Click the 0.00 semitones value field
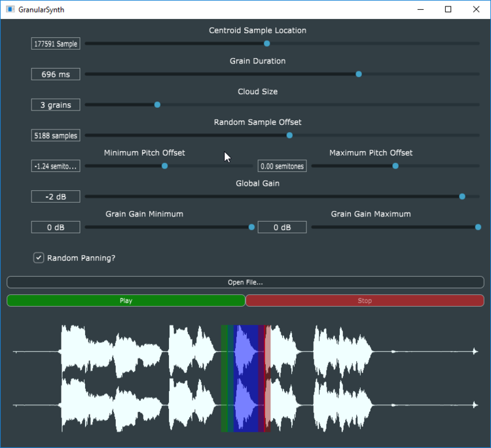Image resolution: width=491 pixels, height=448 pixels. (282, 166)
